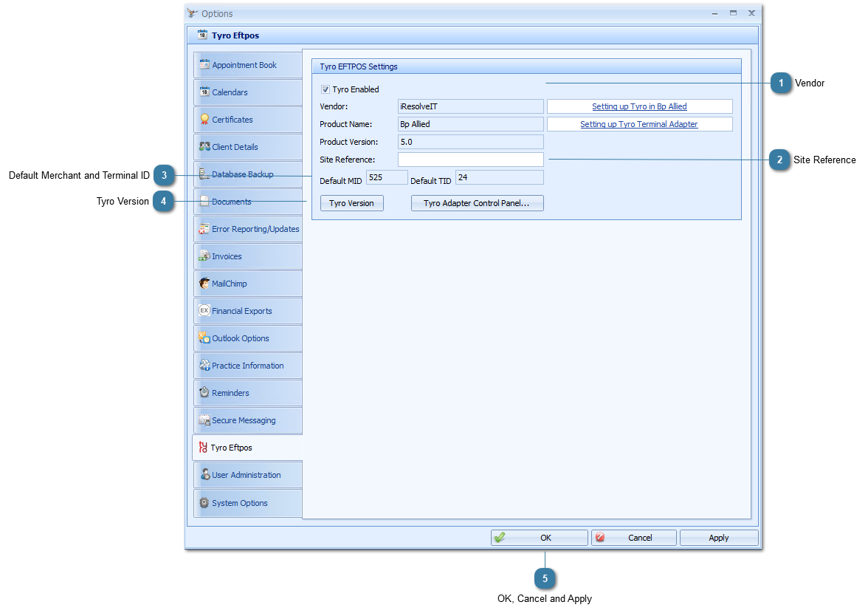The height and width of the screenshot is (616, 868).
Task: Go to the Invoices tab
Action: (x=247, y=256)
